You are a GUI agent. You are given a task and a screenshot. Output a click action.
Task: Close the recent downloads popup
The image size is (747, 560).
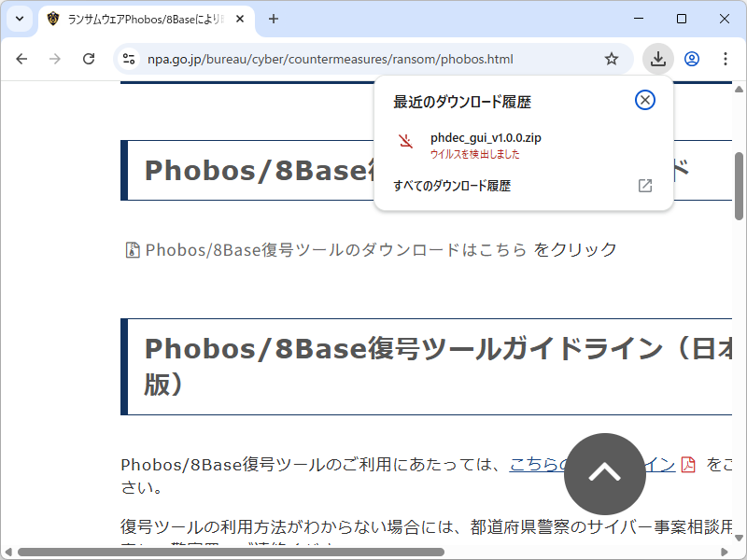(x=644, y=100)
